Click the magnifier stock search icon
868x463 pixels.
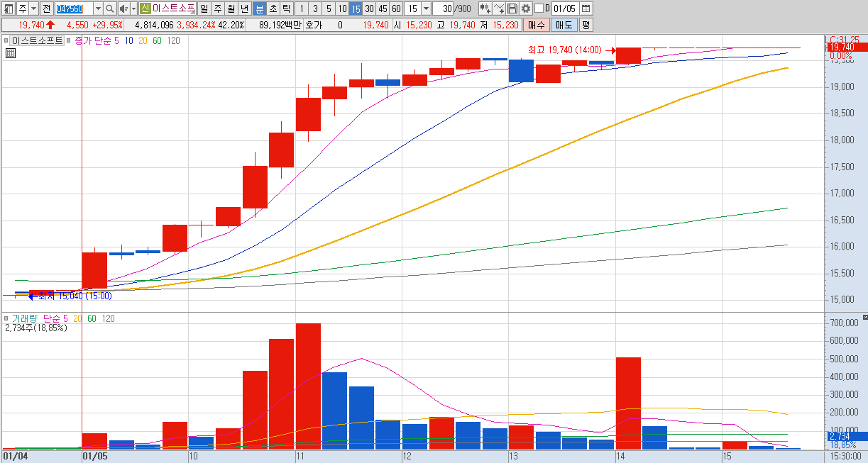pos(110,9)
